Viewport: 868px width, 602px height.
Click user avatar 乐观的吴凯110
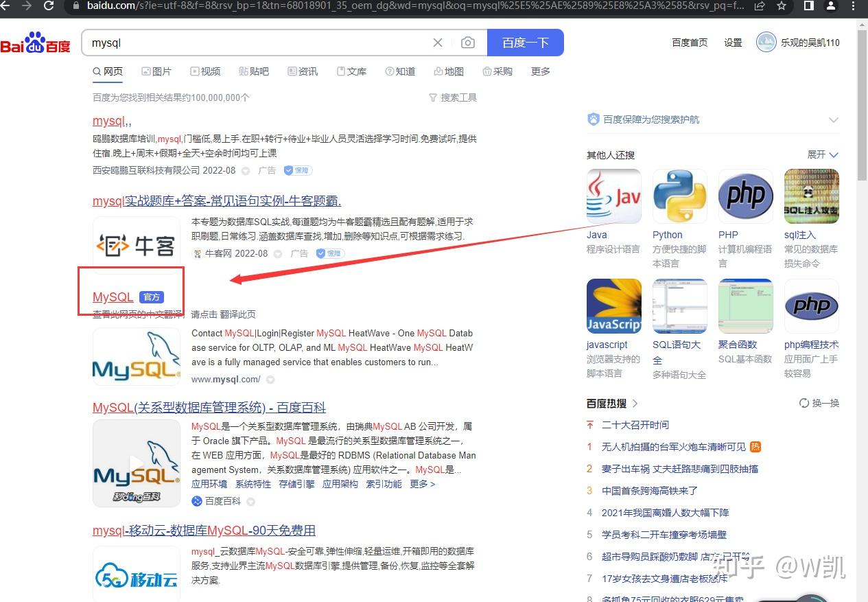tap(766, 42)
